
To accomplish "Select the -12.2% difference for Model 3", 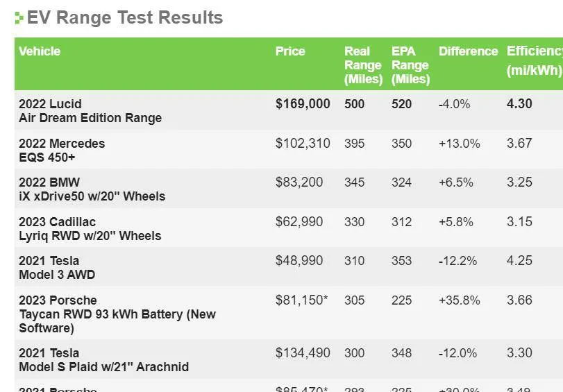I will coord(457,261).
